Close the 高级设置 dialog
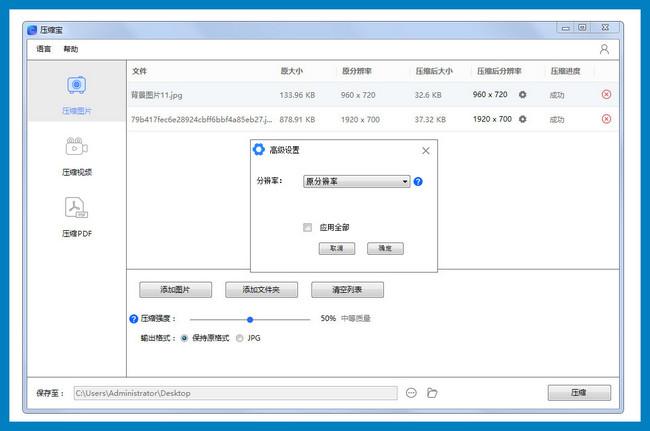The height and width of the screenshot is (431, 650). click(x=426, y=150)
